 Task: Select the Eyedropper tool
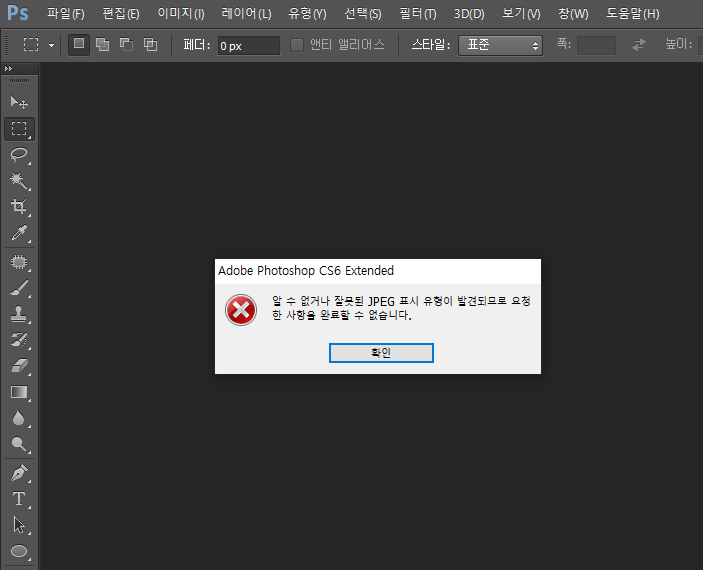pyautogui.click(x=19, y=233)
